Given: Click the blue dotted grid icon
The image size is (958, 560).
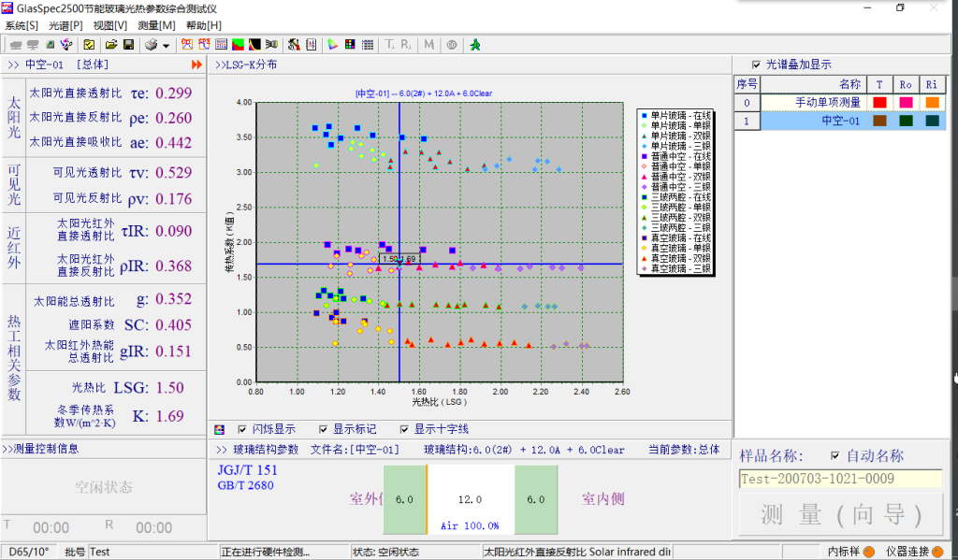Looking at the screenshot, I should pos(368,45).
